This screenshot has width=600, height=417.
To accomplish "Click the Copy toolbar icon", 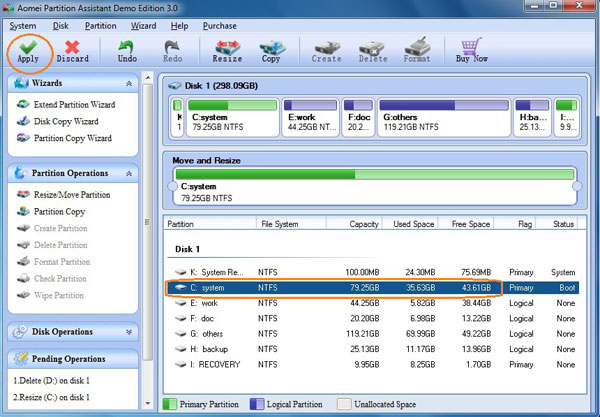I will pyautogui.click(x=271, y=46).
